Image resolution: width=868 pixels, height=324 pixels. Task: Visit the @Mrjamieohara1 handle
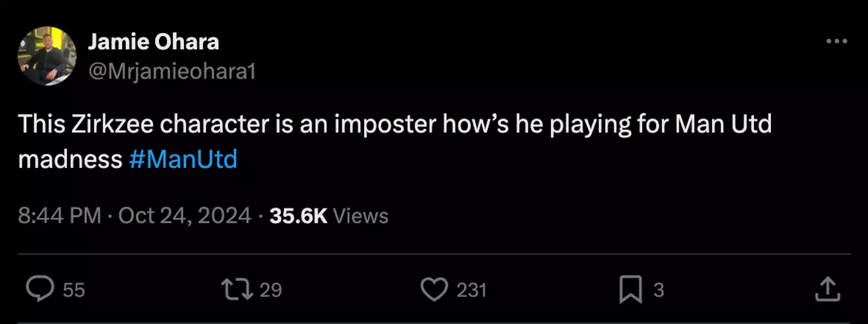click(x=172, y=72)
